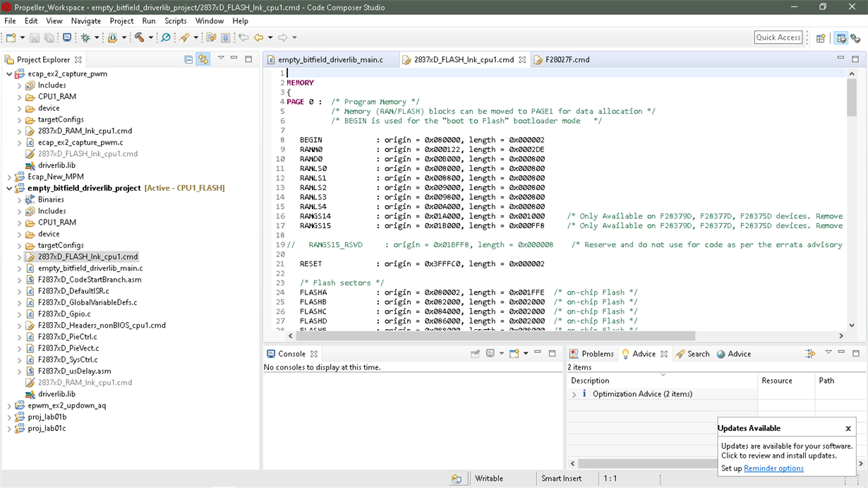The height and width of the screenshot is (488, 868).
Task: Open search using the magnifier toolbar icon
Action: [167, 37]
